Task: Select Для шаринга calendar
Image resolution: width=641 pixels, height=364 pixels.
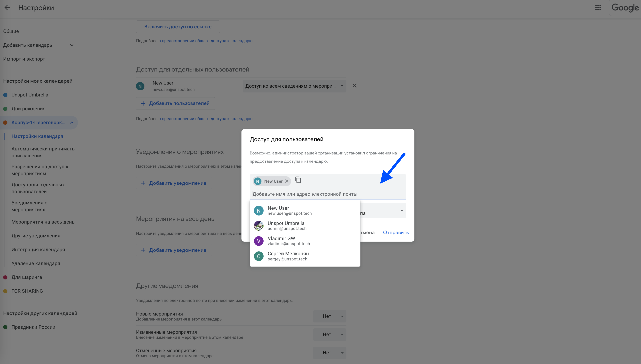Action: [x=27, y=277]
